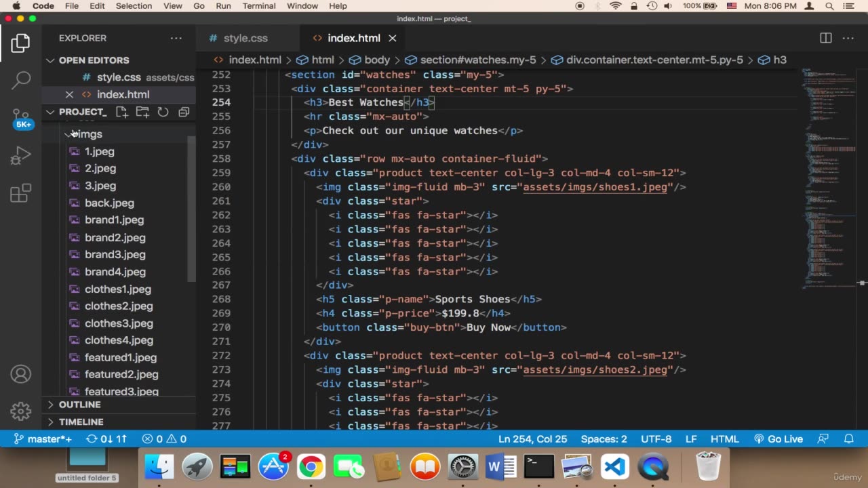The width and height of the screenshot is (868, 488).
Task: Open notifications bell in status bar
Action: [x=849, y=439]
